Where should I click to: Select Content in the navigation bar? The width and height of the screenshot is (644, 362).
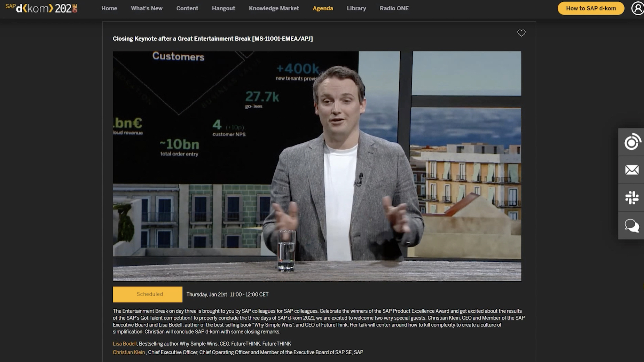[x=187, y=8]
